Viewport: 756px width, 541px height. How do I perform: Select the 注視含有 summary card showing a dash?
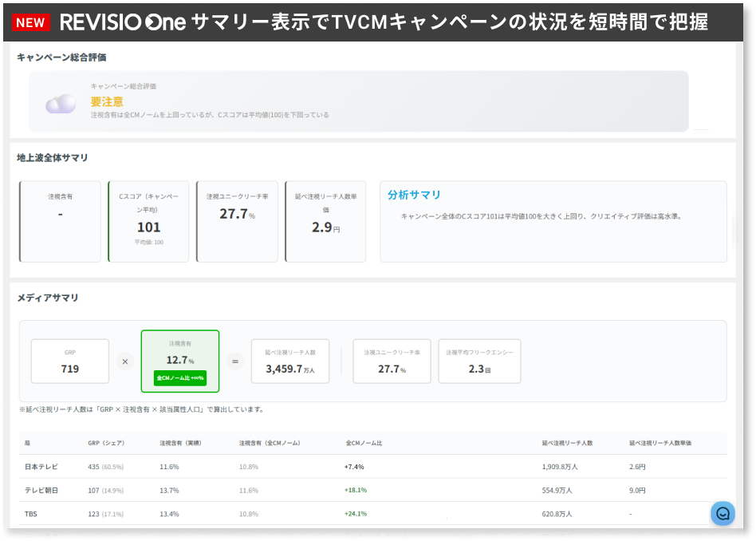[61, 222]
